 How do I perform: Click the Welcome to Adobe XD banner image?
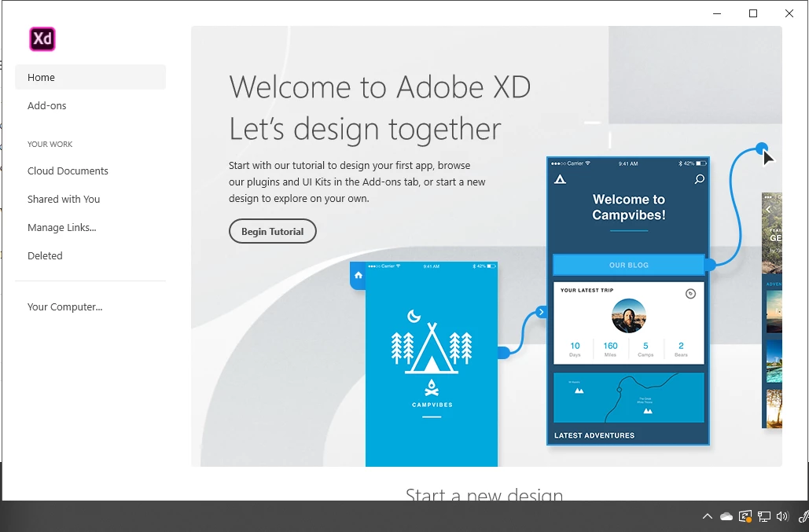[x=486, y=247]
